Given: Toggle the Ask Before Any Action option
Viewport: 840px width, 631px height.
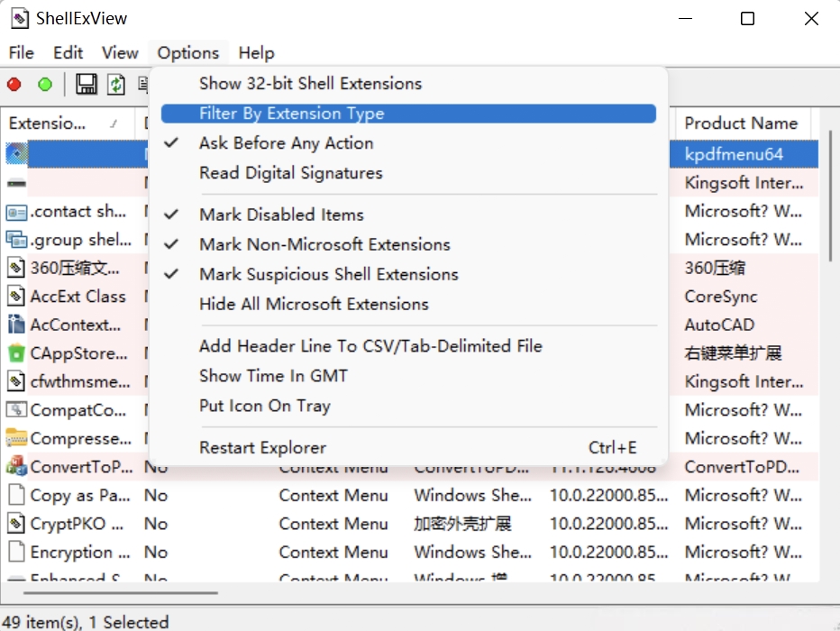Looking at the screenshot, I should tap(286, 143).
